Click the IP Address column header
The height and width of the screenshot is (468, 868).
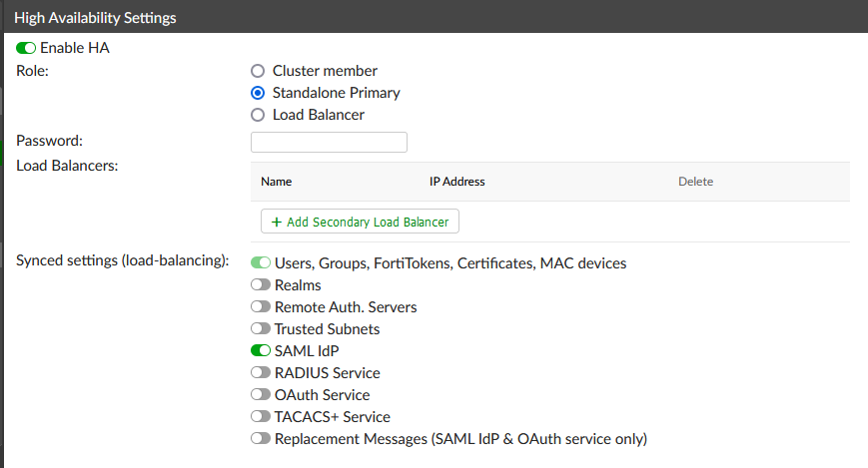click(x=456, y=182)
